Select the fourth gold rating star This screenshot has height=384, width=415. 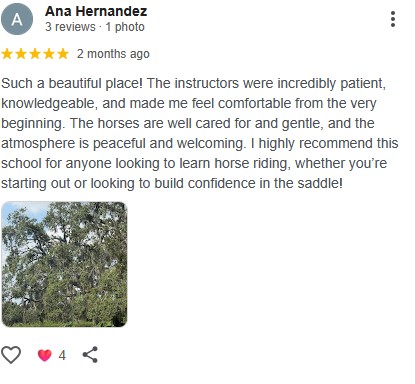(x=49, y=54)
